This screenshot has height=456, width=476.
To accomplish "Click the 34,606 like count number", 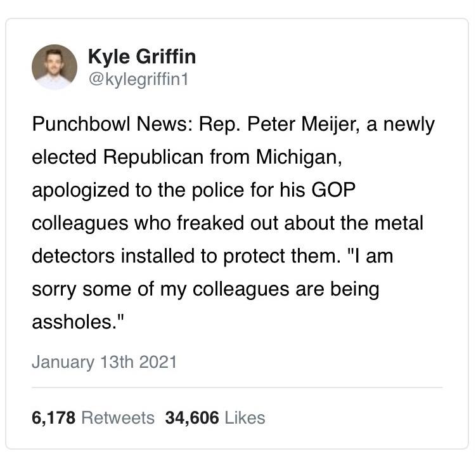I will [x=191, y=418].
